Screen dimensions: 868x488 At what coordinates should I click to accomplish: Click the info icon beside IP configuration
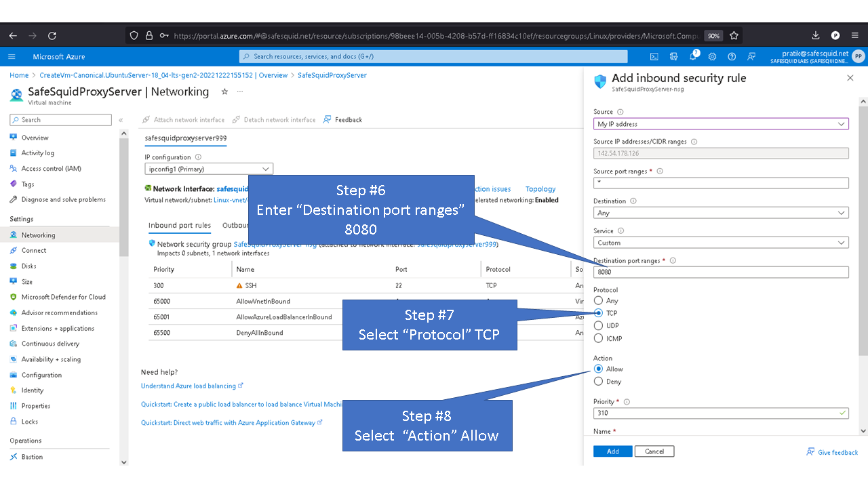click(x=198, y=157)
